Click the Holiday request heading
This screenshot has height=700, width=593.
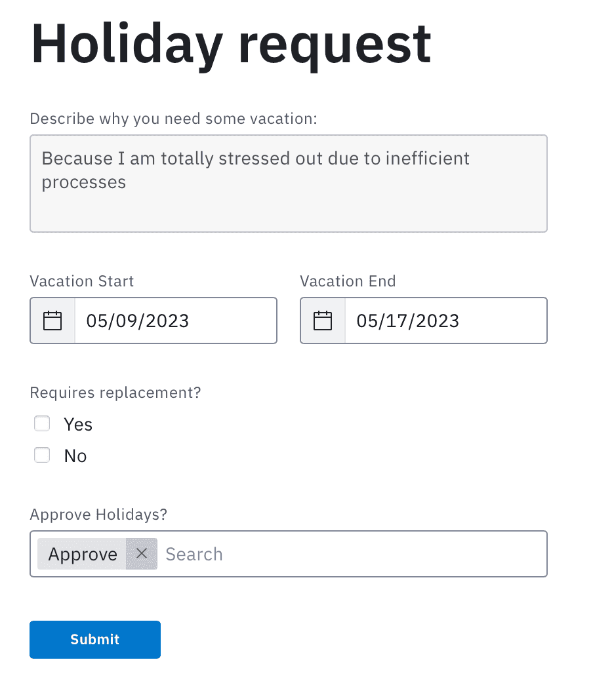coord(231,44)
